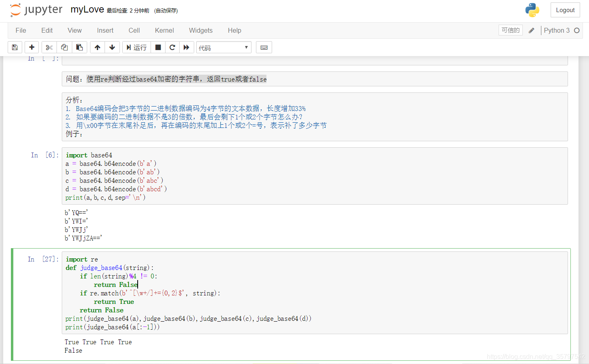Viewport: 589px width, 364px height.
Task: Click kernel idle circle indicator
Action: point(577,30)
